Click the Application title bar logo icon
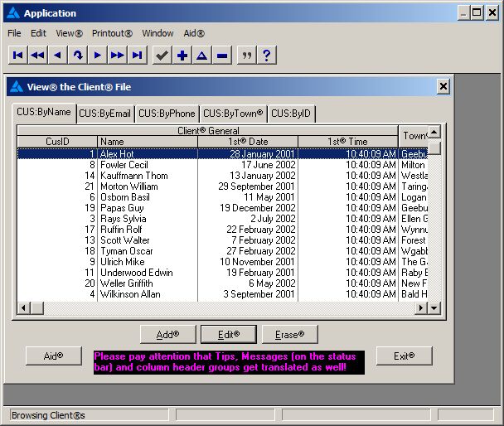Screen dimensions: 504x426 pos(13,13)
